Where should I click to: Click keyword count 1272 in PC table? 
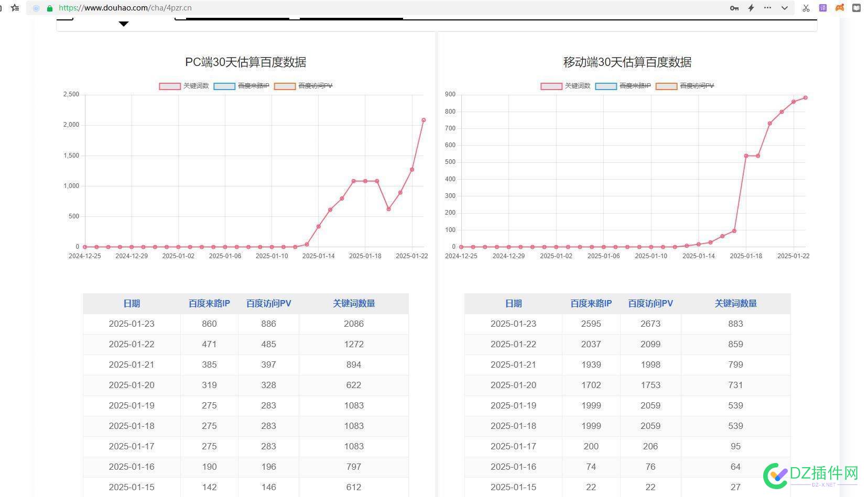pyautogui.click(x=354, y=344)
